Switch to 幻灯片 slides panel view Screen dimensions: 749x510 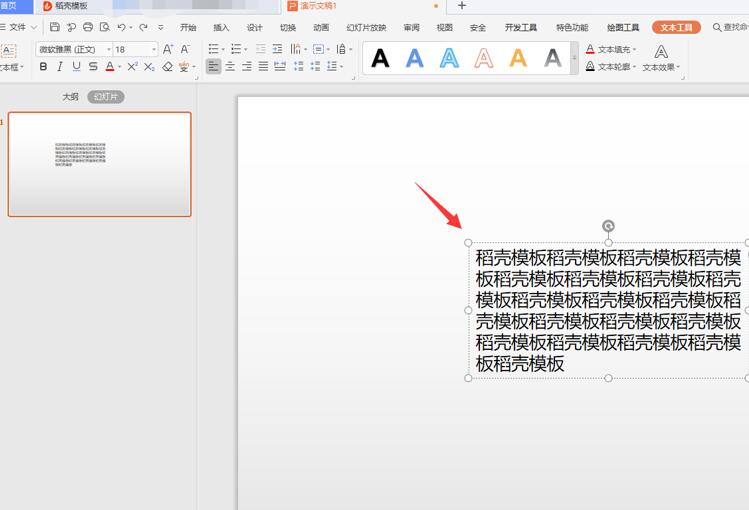pyautogui.click(x=106, y=97)
